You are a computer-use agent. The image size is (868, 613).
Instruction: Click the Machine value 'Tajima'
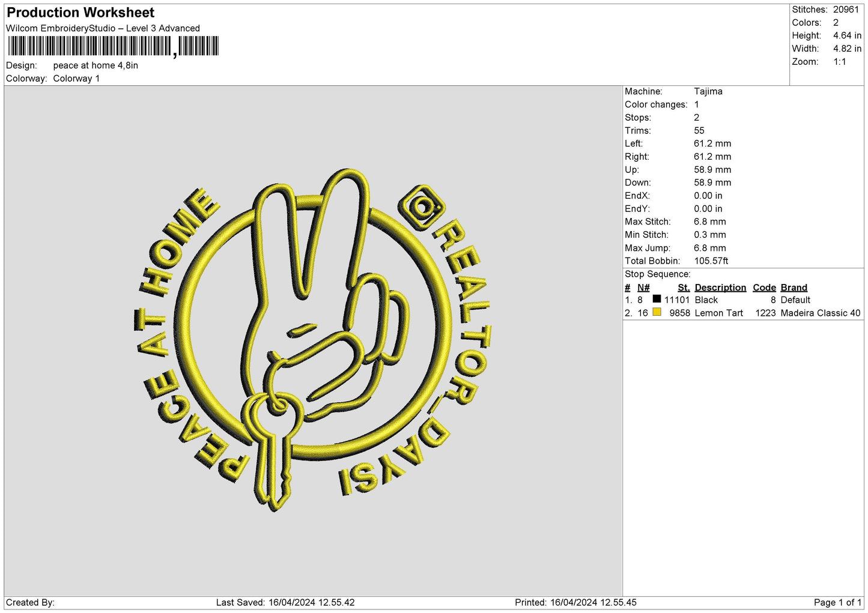(708, 91)
